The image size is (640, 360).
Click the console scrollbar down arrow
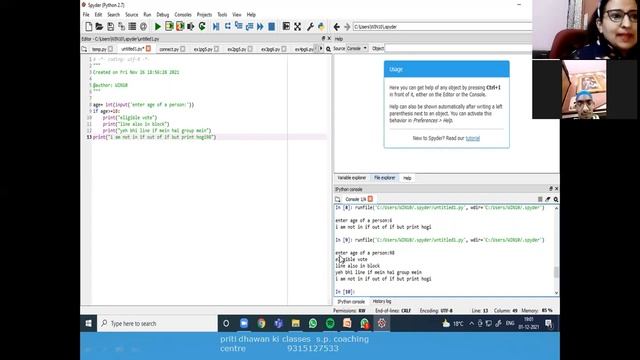tap(556, 293)
